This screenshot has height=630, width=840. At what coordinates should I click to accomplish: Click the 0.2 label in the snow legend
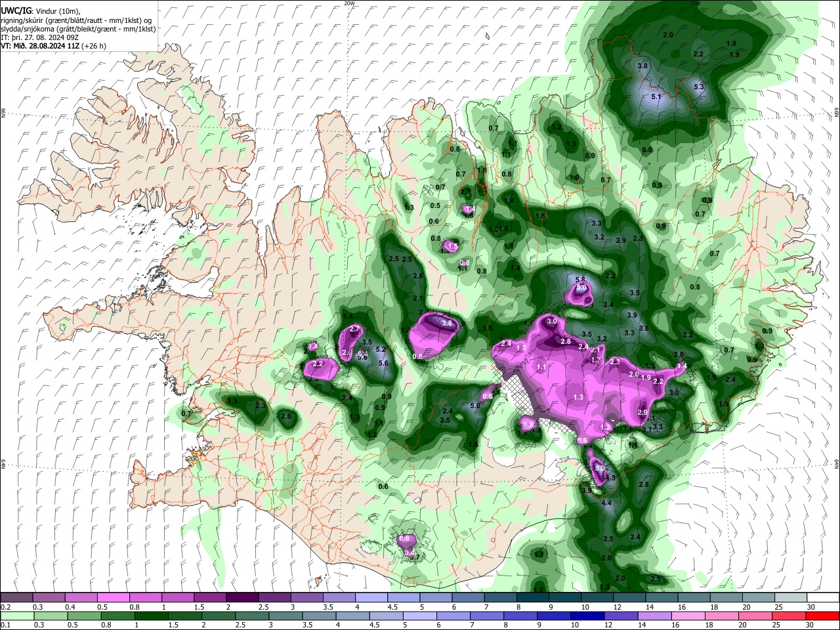tap(6, 607)
